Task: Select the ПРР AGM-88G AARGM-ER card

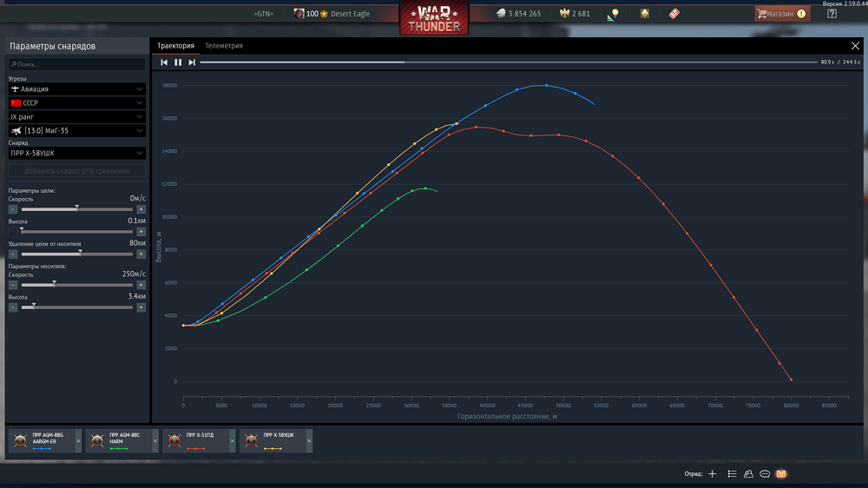Action: pos(42,441)
